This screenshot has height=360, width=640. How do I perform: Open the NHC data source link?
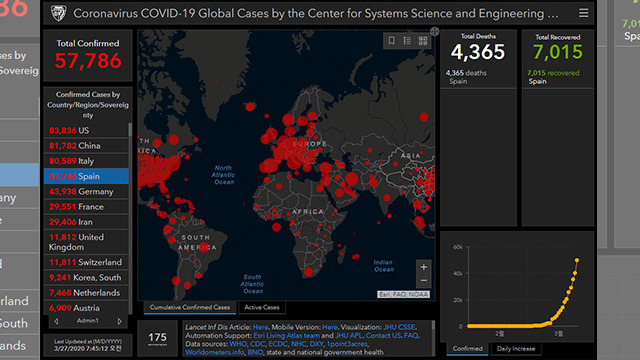tap(298, 344)
